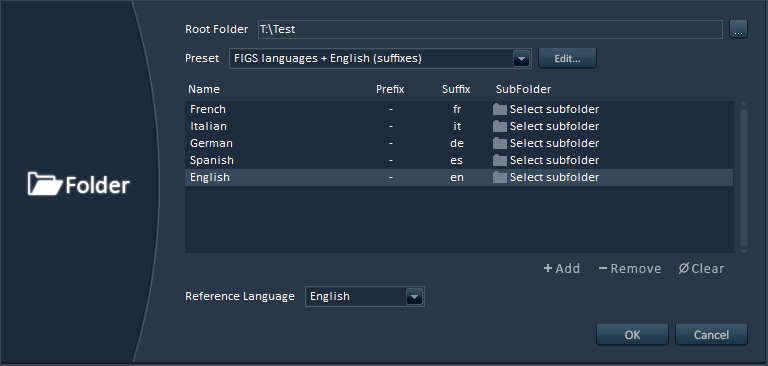The height and width of the screenshot is (366, 768).
Task: Click the German subfolder folder icon
Action: (500, 144)
